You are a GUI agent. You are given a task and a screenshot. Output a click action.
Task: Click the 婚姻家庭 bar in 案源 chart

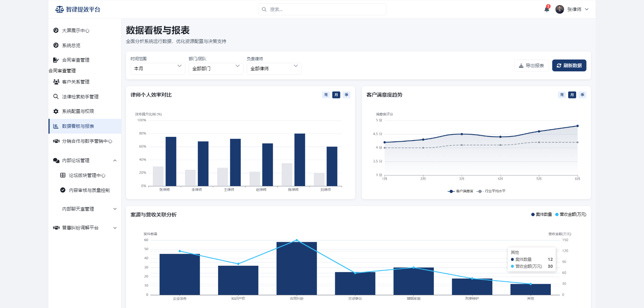414,281
